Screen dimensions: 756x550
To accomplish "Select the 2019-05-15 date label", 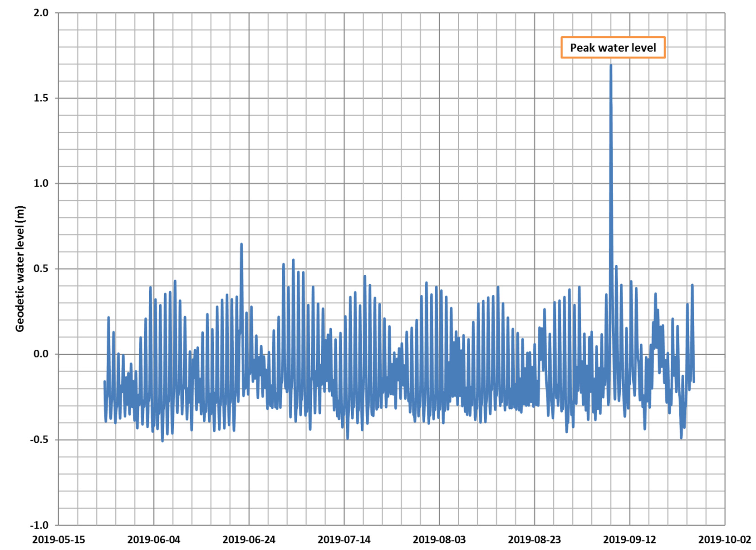I will tap(59, 540).
